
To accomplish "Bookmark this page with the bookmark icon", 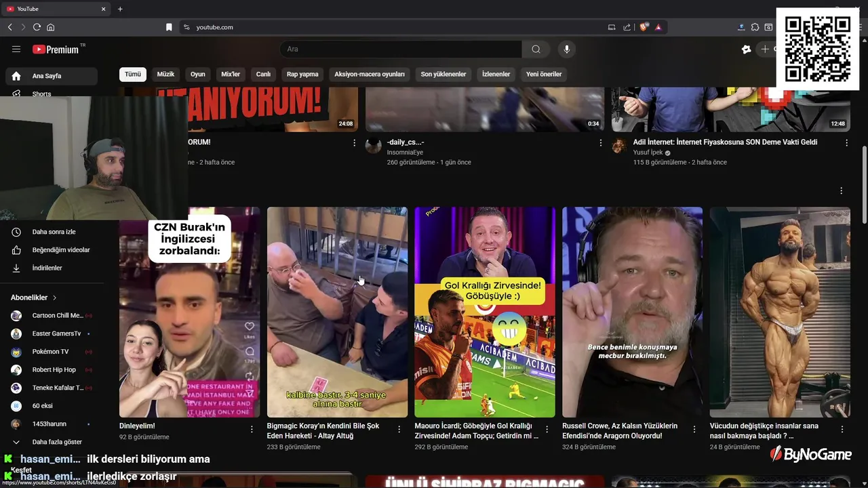I will pos(169,27).
